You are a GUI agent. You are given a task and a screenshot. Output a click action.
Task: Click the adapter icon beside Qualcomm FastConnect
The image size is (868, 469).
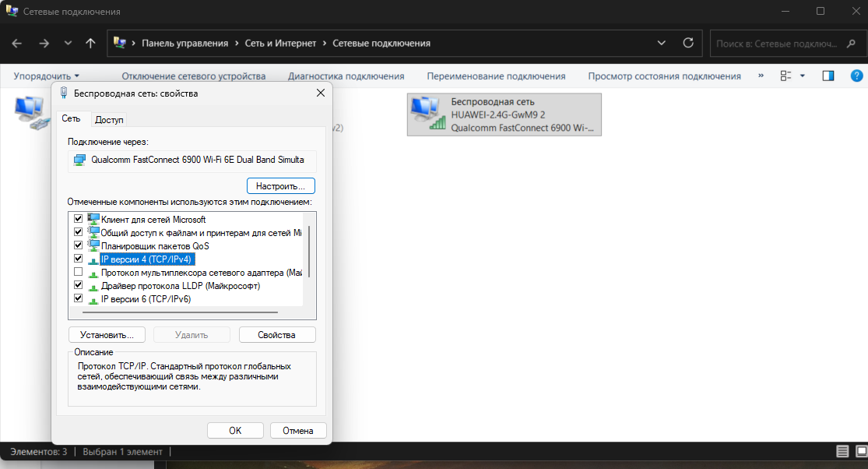pyautogui.click(x=79, y=160)
